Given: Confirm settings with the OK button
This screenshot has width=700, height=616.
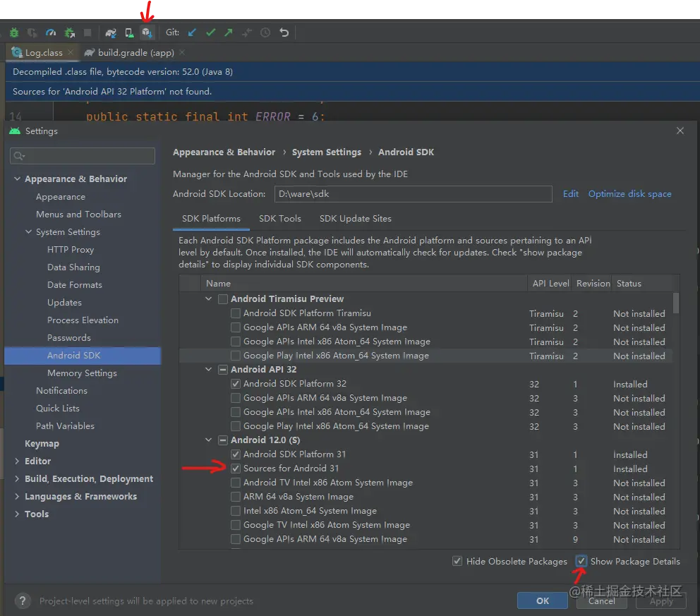Looking at the screenshot, I should coord(542,600).
